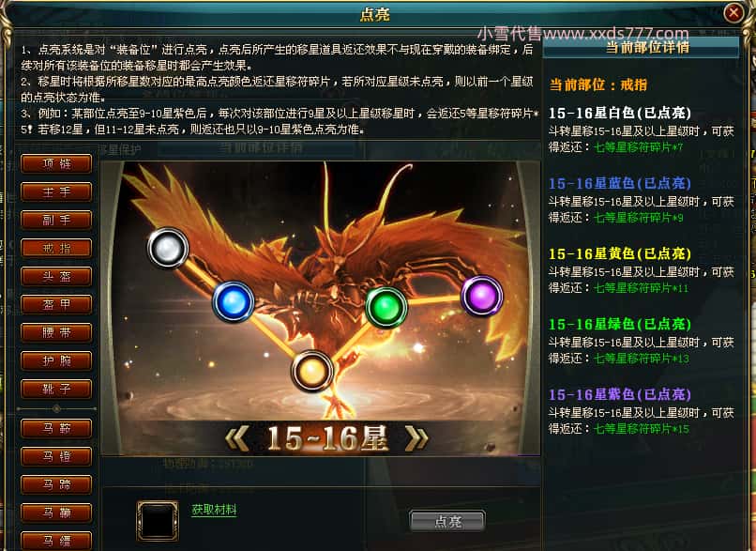Click the empty material slot
Image resolution: width=756 pixels, height=551 pixels.
pos(158,521)
